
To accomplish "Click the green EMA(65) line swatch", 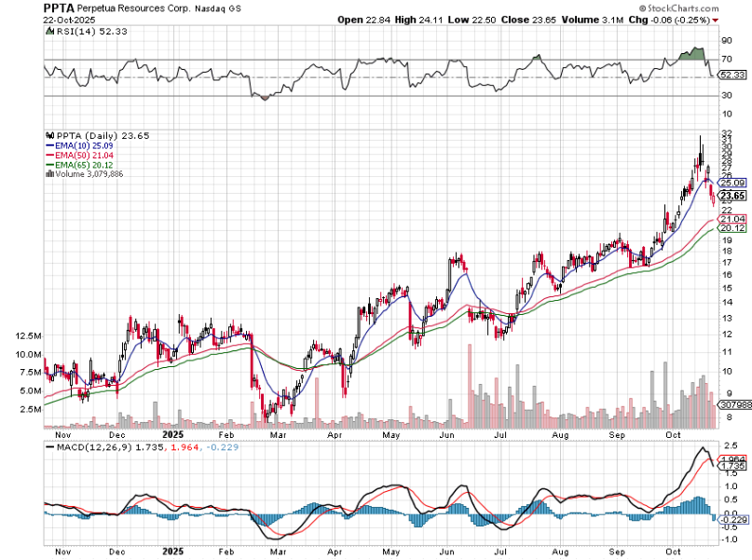I will [50, 165].
